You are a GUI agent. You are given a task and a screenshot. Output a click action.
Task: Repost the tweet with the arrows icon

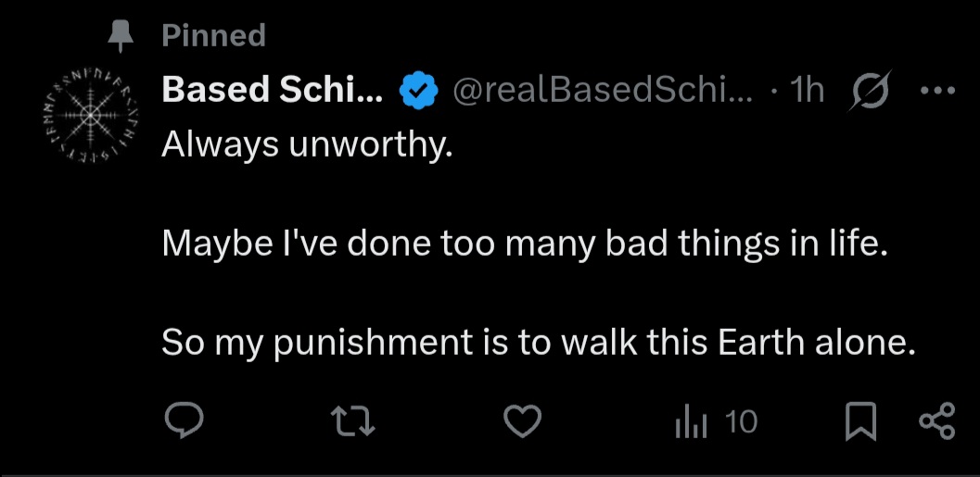[353, 422]
